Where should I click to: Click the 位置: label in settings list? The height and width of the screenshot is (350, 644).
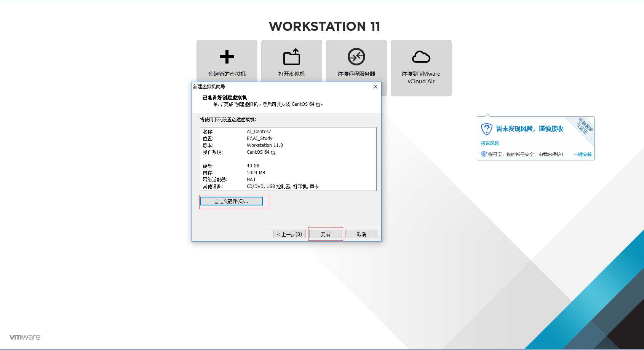click(208, 138)
